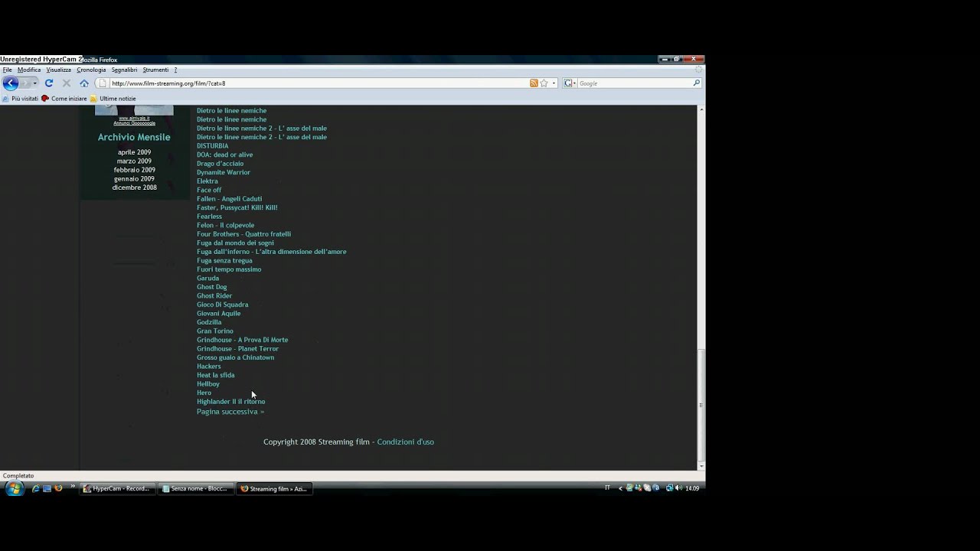Go to home page via house icon
Screen dimensions: 980x551
tap(84, 83)
